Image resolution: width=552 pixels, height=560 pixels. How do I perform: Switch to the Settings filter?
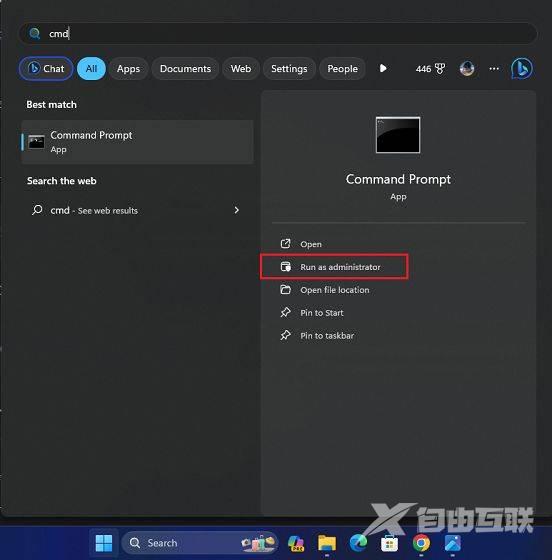click(x=289, y=68)
